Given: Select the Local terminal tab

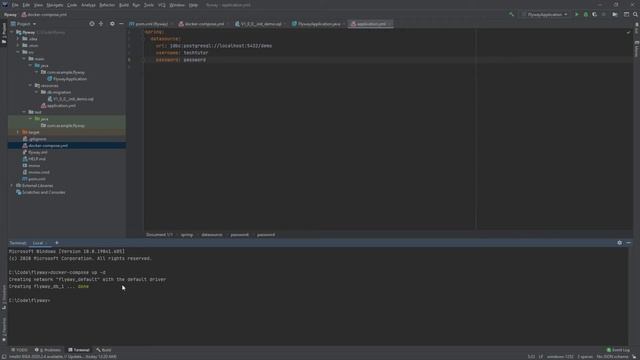Looking at the screenshot, I should [38, 243].
